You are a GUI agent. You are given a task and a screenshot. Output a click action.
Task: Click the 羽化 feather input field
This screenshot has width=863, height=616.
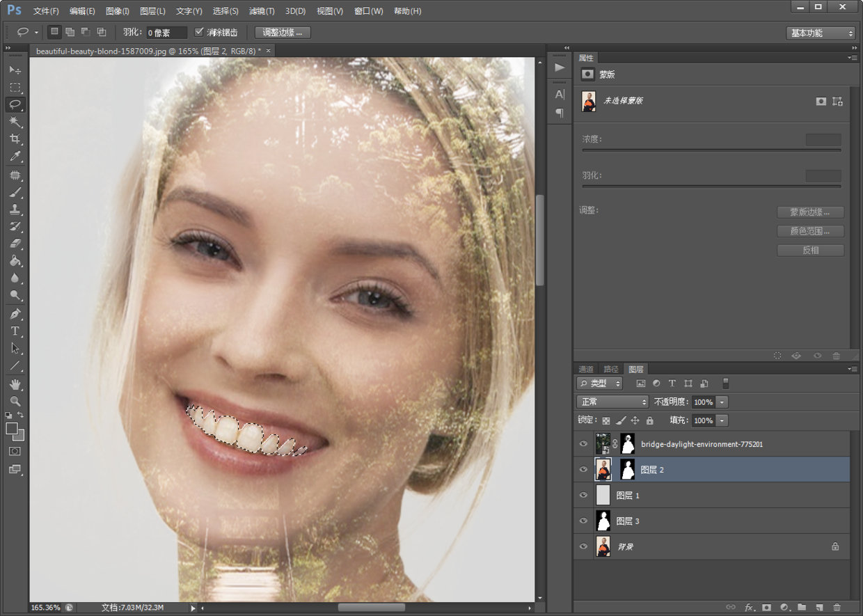[x=167, y=33]
